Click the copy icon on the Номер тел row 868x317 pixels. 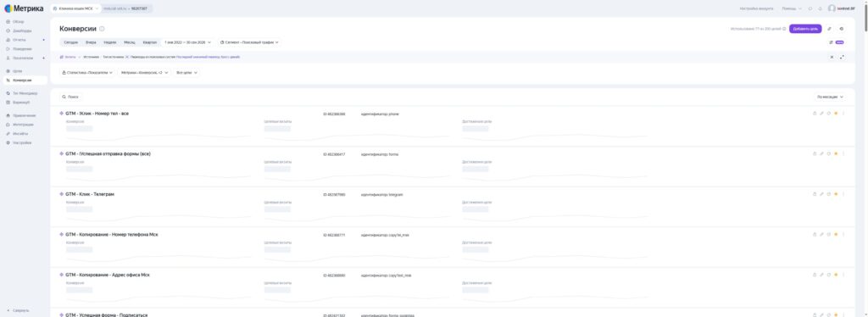click(x=815, y=114)
